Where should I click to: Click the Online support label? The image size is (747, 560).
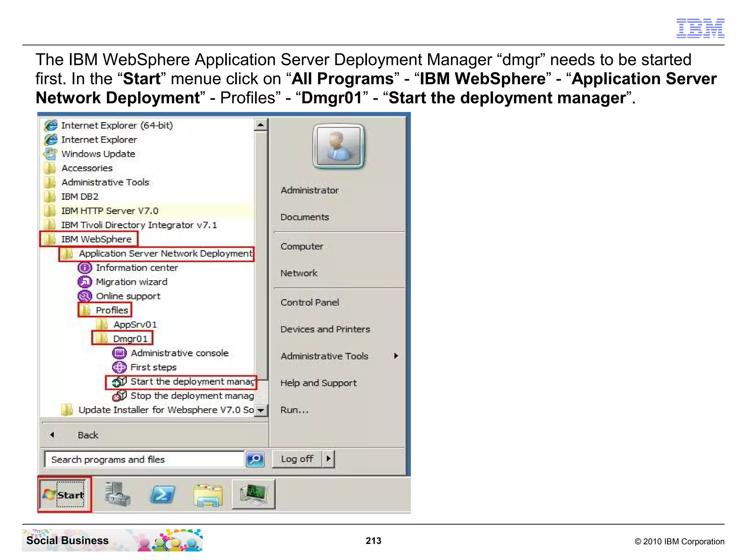128,296
